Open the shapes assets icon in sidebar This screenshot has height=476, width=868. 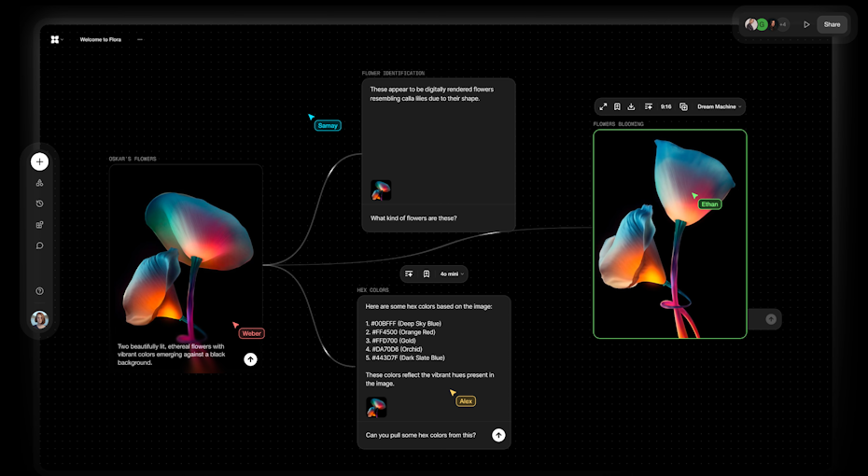(x=39, y=183)
